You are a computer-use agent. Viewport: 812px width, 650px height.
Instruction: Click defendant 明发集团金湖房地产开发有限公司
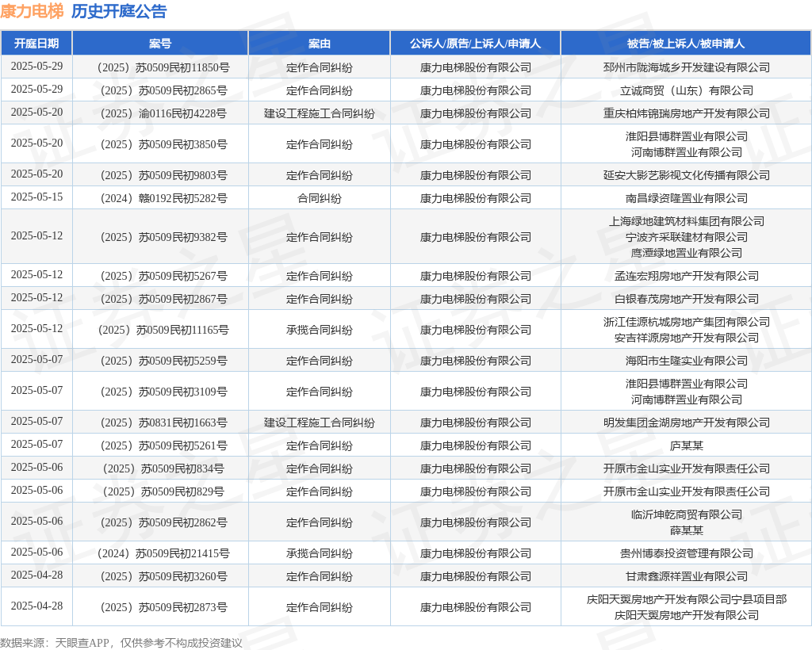click(686, 422)
